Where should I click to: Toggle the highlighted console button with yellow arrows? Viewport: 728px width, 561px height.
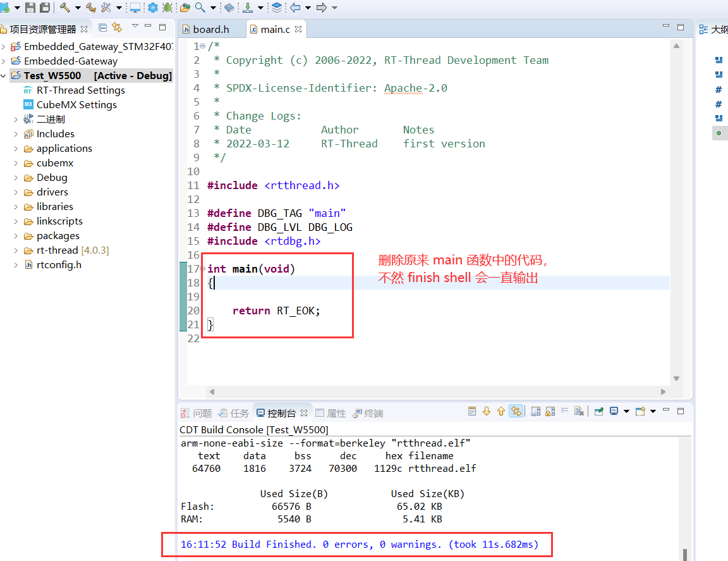click(516, 412)
